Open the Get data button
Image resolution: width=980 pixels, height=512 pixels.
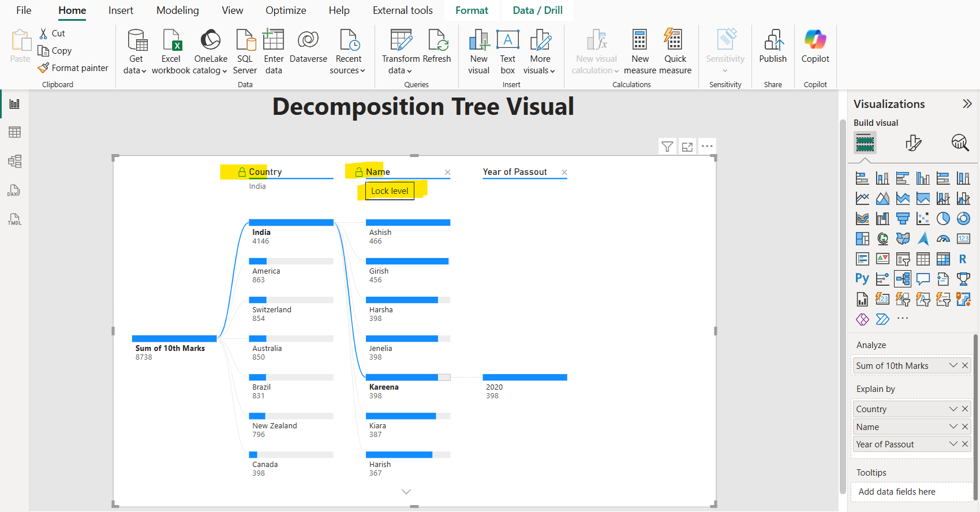point(136,52)
